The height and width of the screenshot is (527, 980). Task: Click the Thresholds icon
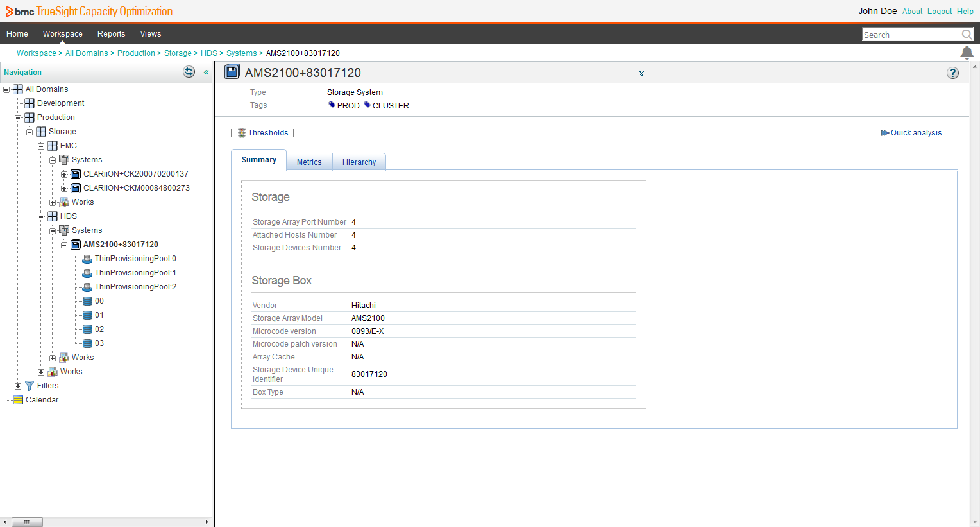coord(242,133)
